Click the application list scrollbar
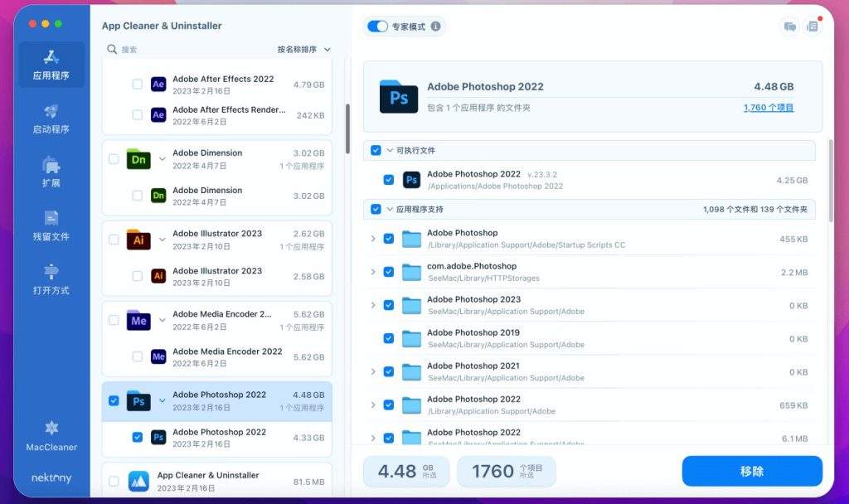 coord(347,128)
